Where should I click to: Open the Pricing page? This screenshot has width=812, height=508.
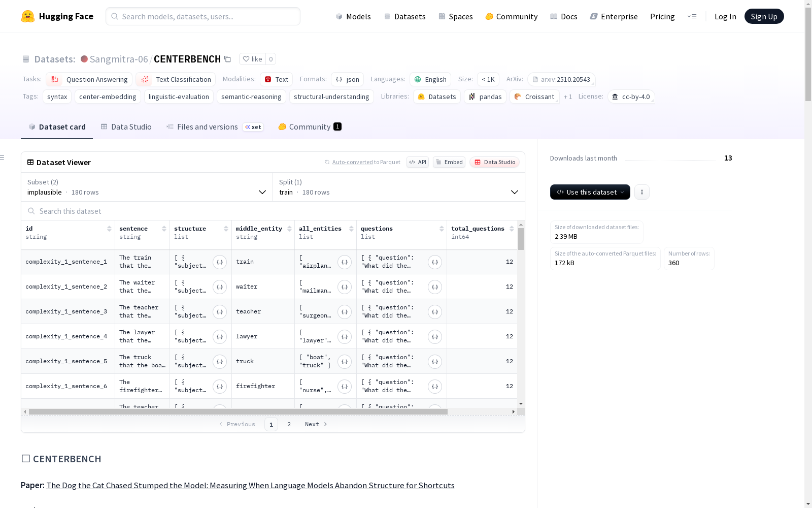tap(662, 16)
